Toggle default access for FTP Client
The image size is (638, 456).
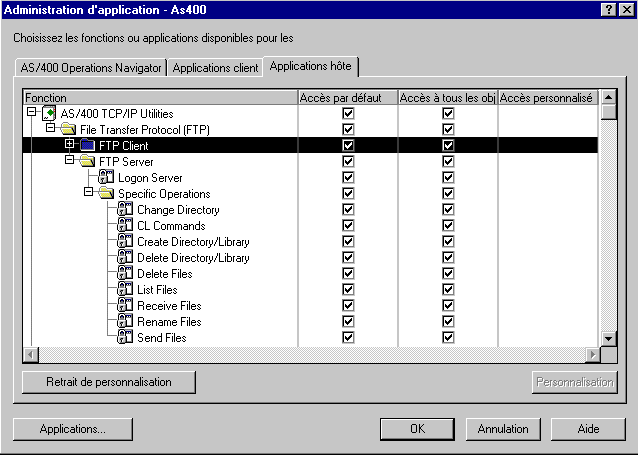pyautogui.click(x=348, y=145)
